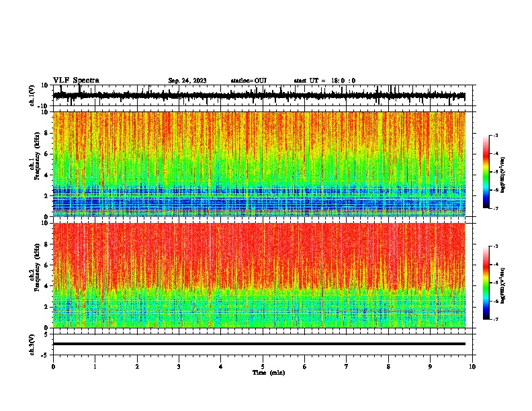Click the "6" tick on ch.2 frequency axis
Image resolution: width=532 pixels, height=411 pixels.
click(46, 265)
